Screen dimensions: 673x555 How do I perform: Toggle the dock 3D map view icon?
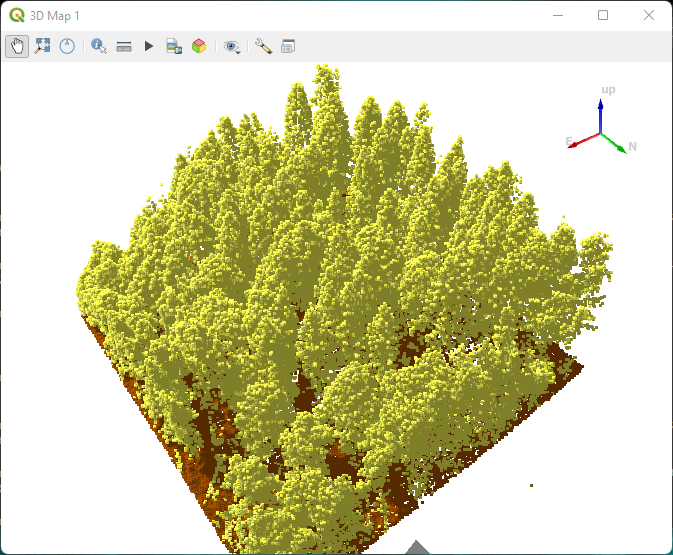tap(288, 46)
